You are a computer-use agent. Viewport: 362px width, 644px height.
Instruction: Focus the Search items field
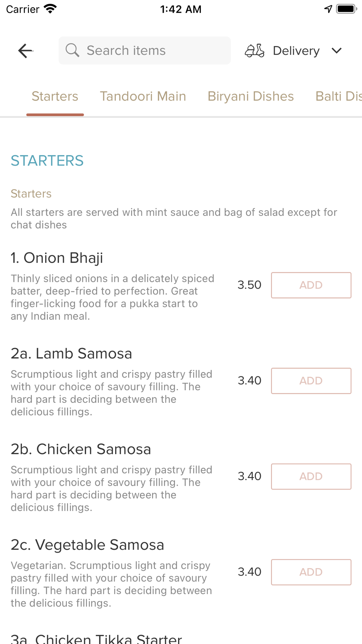click(x=152, y=50)
